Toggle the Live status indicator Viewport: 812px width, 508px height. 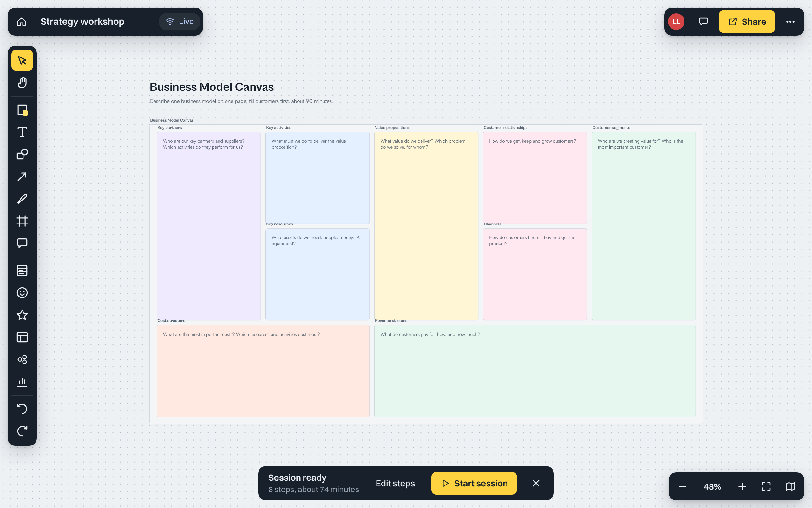pyautogui.click(x=180, y=22)
